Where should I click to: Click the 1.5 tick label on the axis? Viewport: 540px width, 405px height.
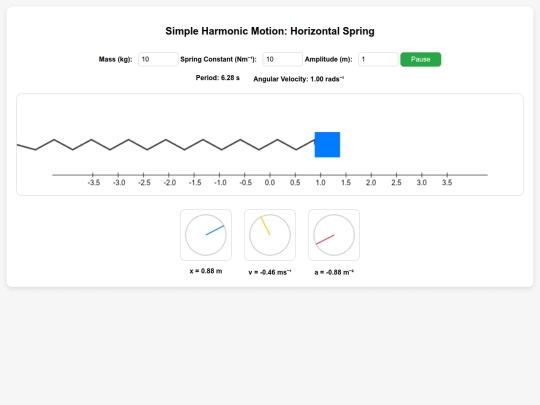click(x=346, y=183)
